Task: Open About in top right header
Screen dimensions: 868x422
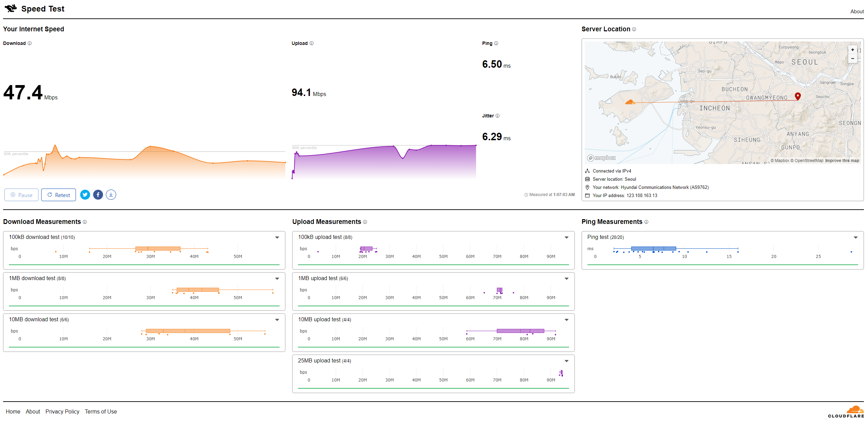Action: tap(857, 12)
